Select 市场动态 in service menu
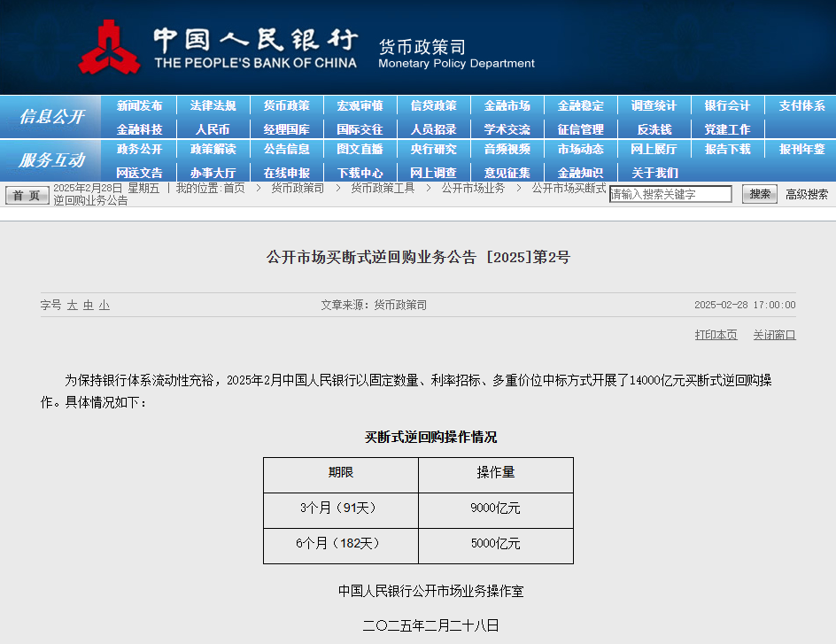The width and height of the screenshot is (836, 644). (x=581, y=150)
